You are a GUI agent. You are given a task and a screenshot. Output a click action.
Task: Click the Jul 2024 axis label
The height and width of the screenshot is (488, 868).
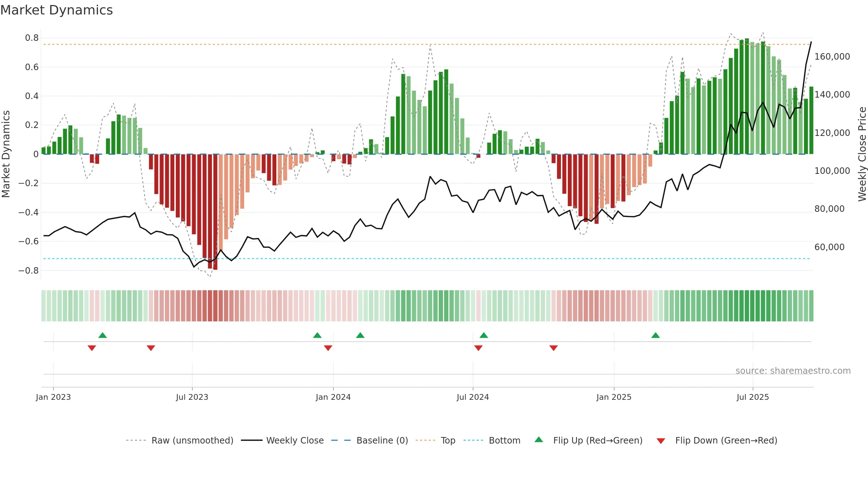[x=473, y=397]
